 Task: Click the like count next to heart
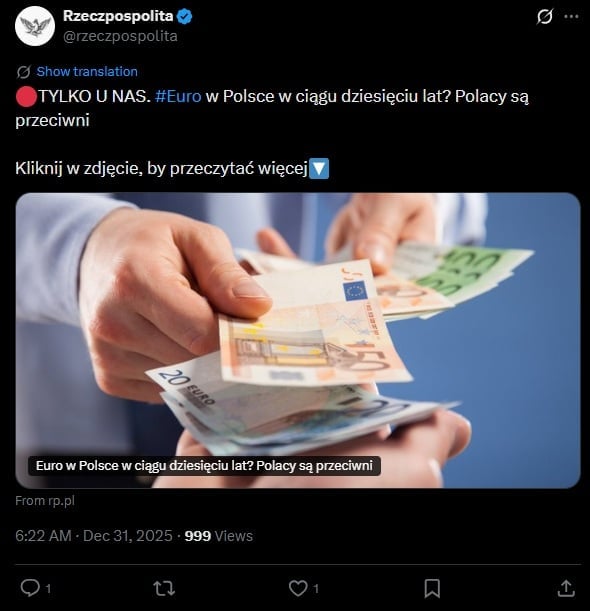coord(316,589)
